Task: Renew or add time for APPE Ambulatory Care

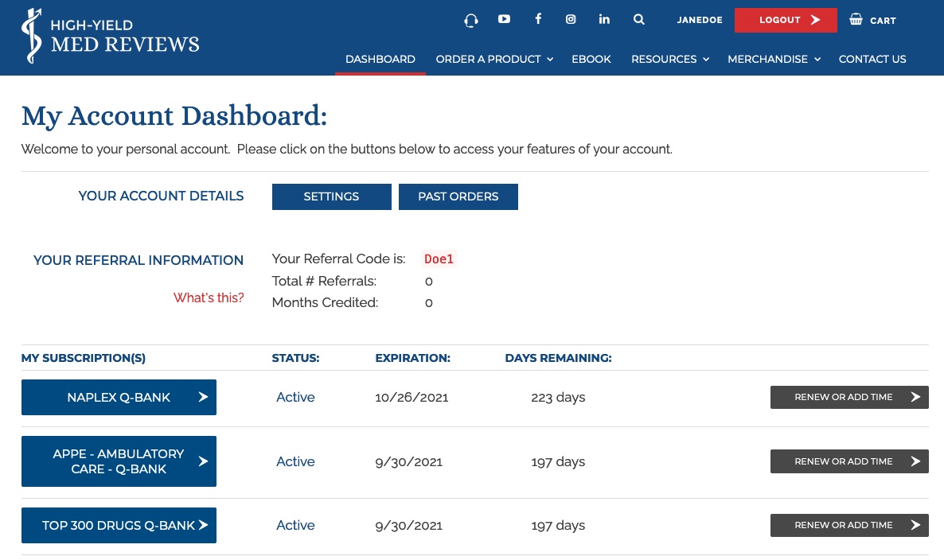Action: [849, 461]
